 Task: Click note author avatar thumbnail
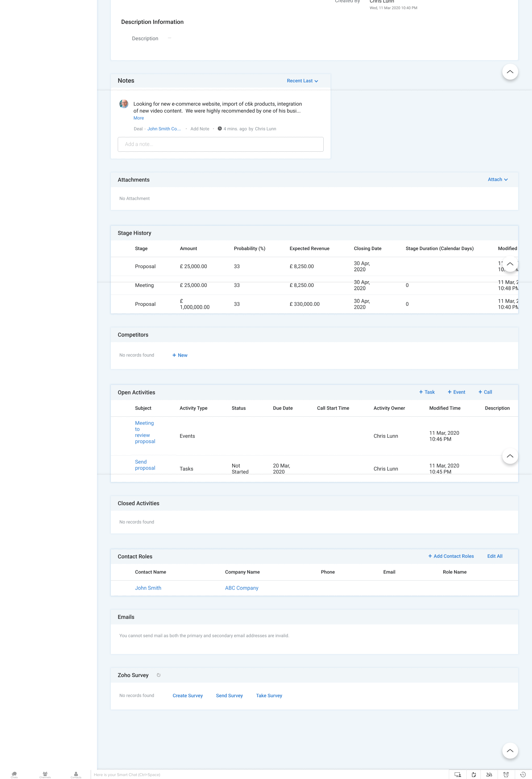(124, 104)
